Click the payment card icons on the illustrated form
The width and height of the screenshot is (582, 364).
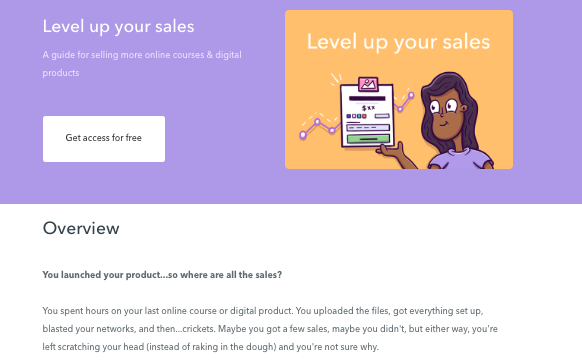click(356, 116)
